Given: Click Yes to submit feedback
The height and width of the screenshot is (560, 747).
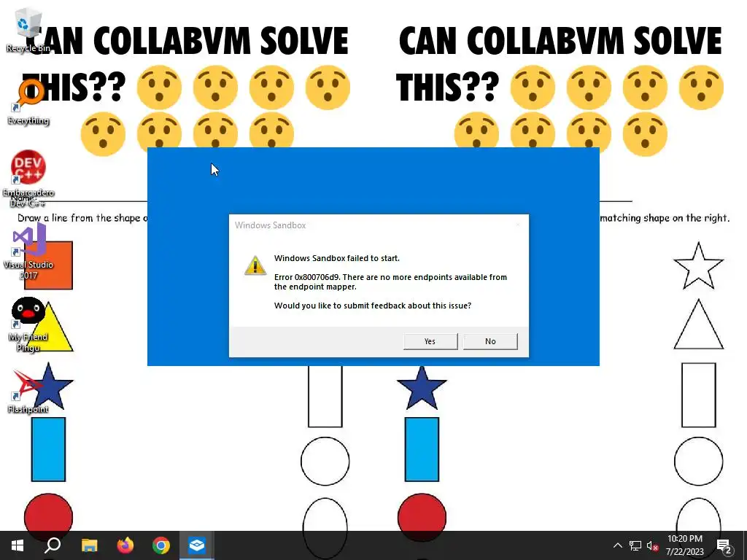Looking at the screenshot, I should (x=430, y=341).
